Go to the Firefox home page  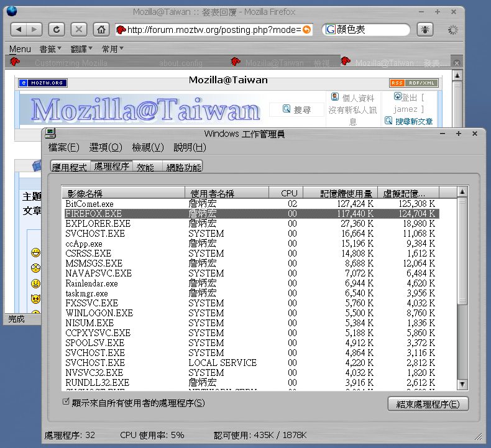pos(100,29)
